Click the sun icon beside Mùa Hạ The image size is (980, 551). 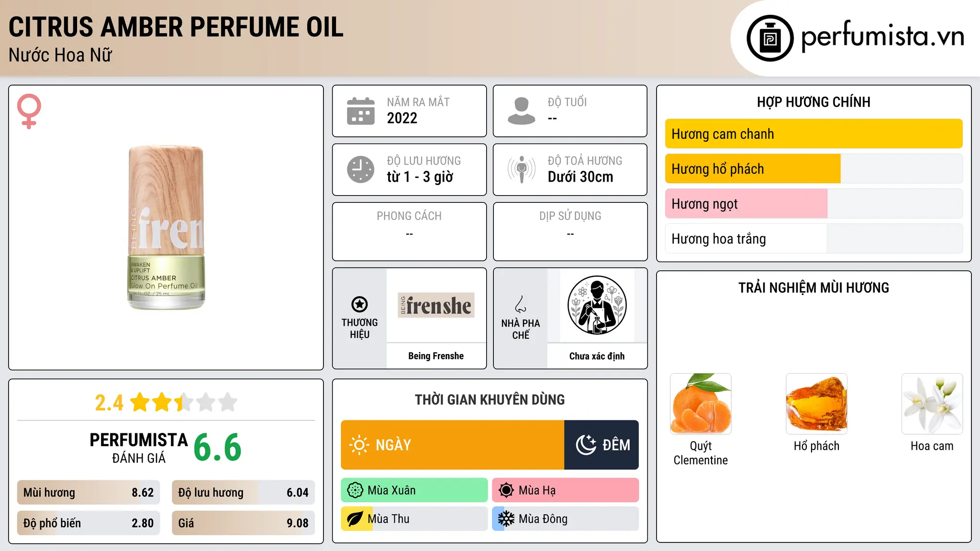click(506, 490)
